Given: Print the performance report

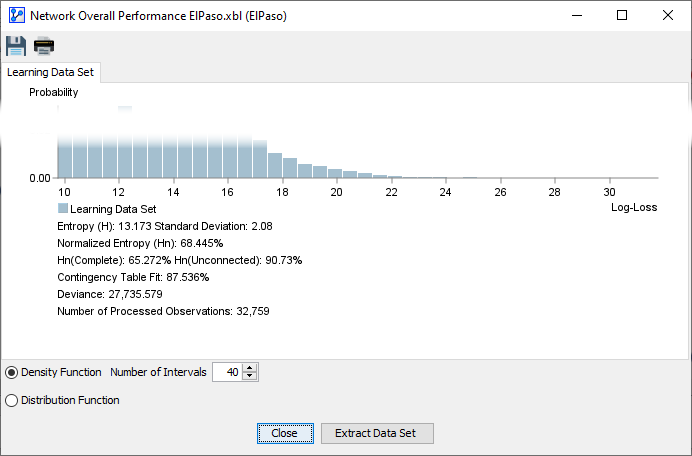Looking at the screenshot, I should click(44, 46).
